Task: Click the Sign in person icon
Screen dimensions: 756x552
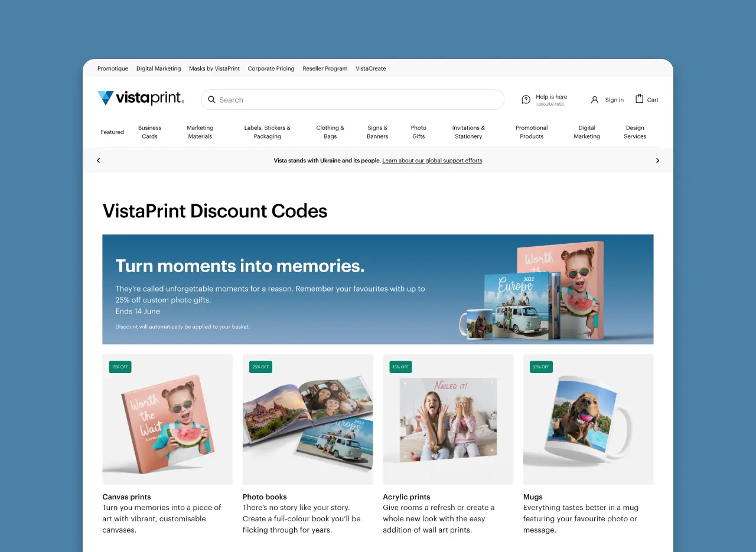Action: click(595, 100)
